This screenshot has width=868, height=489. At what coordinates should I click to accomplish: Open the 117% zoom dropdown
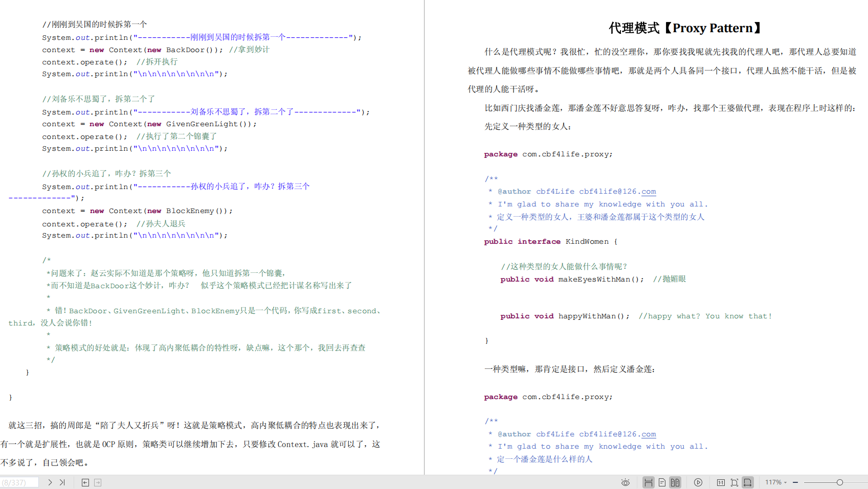point(776,482)
